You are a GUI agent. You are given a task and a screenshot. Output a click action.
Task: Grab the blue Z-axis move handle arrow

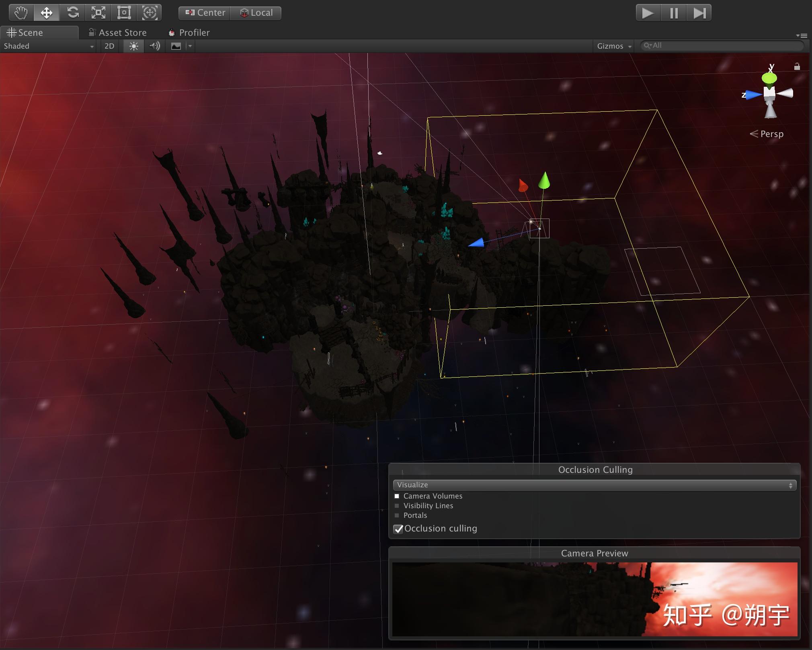tap(476, 243)
